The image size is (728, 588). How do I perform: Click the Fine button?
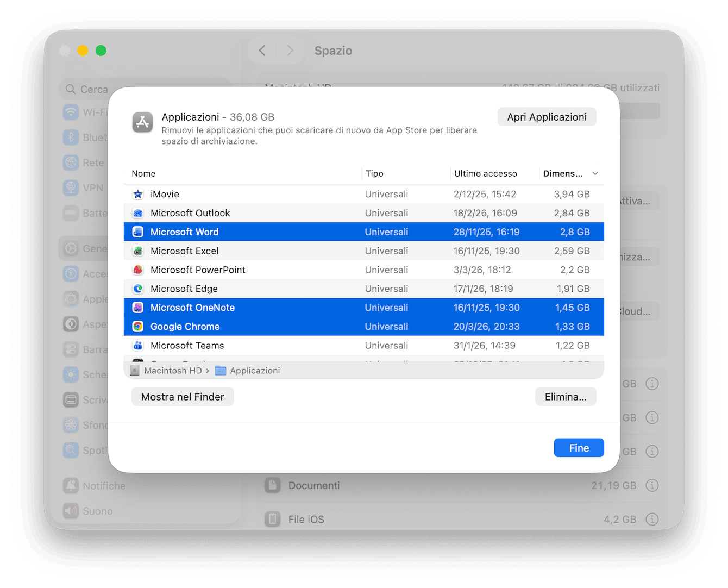(x=579, y=448)
